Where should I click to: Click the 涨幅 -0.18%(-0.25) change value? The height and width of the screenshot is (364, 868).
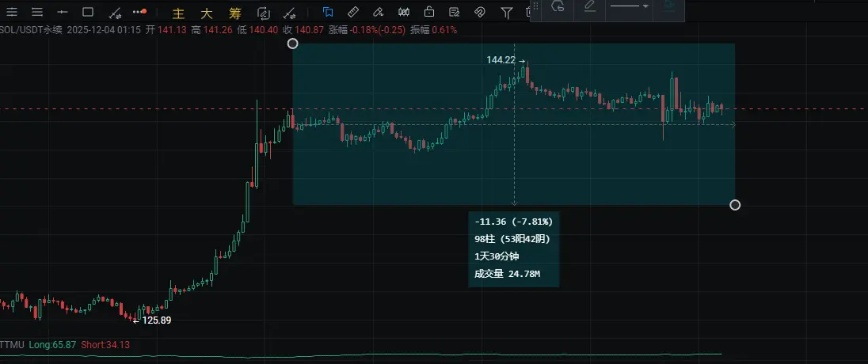367,30
